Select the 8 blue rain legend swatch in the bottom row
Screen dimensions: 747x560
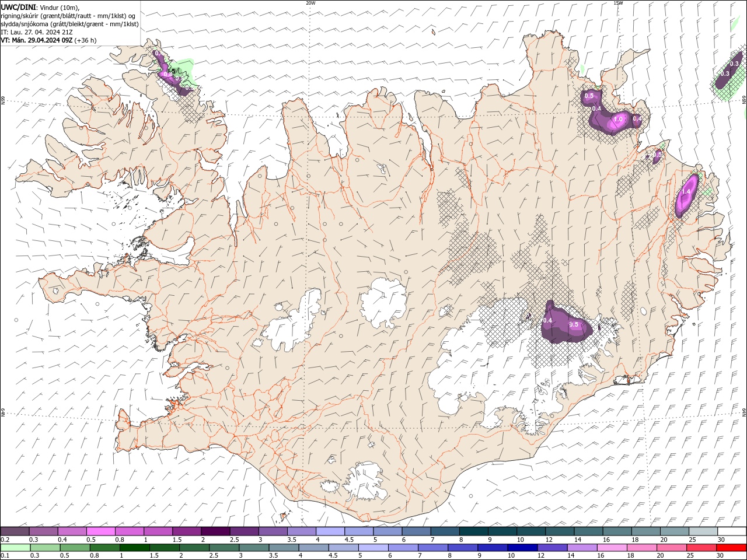pos(463,548)
